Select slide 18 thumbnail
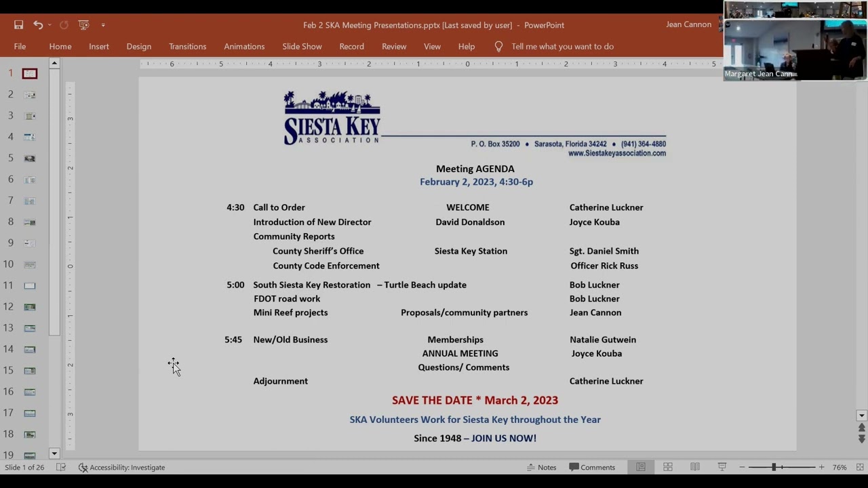The height and width of the screenshot is (488, 868). click(x=30, y=434)
